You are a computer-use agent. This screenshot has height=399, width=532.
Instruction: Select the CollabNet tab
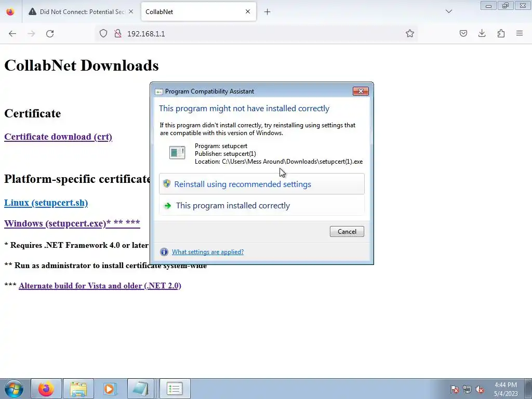pyautogui.click(x=198, y=12)
